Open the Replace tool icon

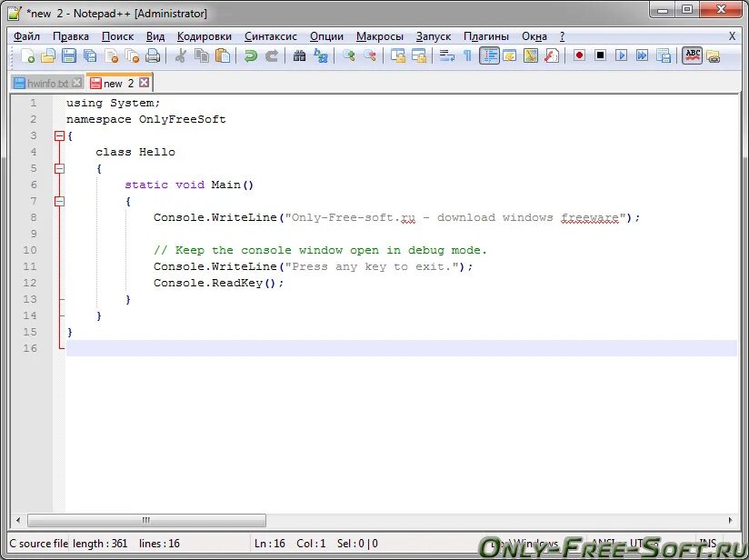click(x=321, y=55)
